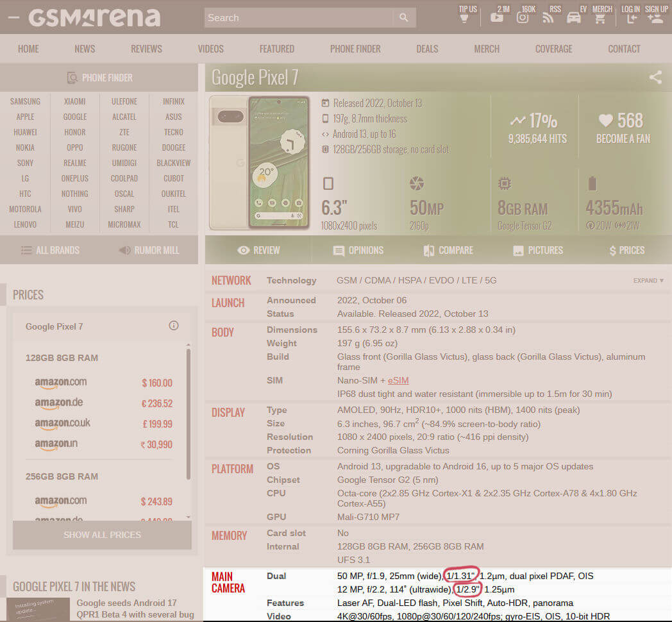Open the RSS feed icon
The height and width of the screenshot is (622, 672).
coord(548,18)
